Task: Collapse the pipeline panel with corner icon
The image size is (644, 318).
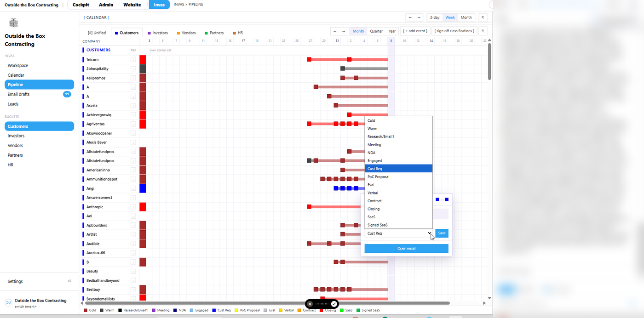Action: (x=483, y=31)
